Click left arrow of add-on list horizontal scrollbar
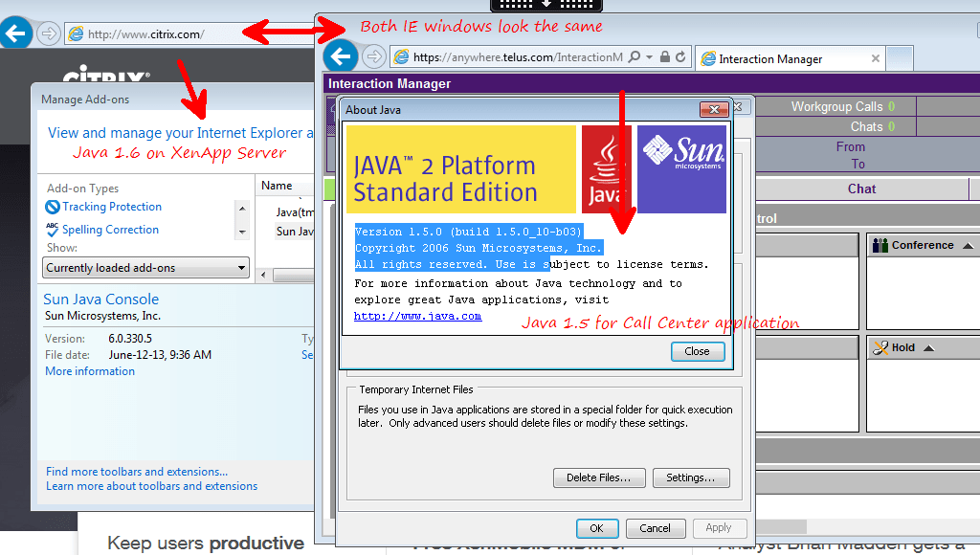 pyautogui.click(x=263, y=275)
